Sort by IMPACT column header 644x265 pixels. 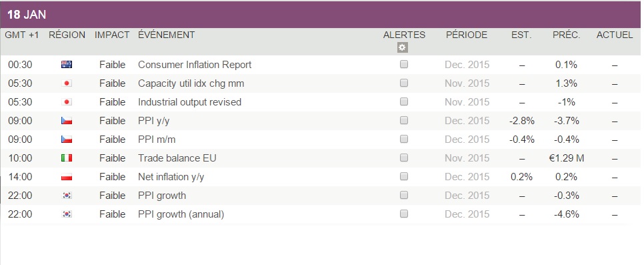112,35
